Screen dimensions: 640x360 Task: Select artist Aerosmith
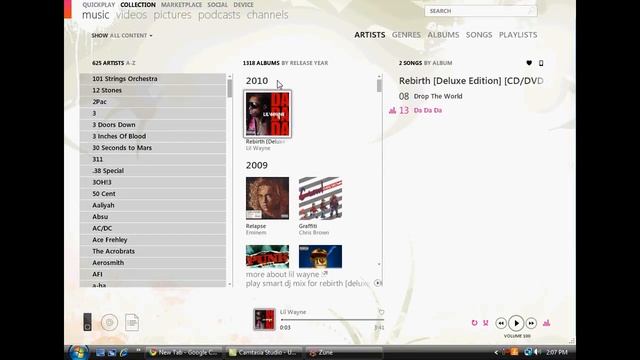pos(153,263)
